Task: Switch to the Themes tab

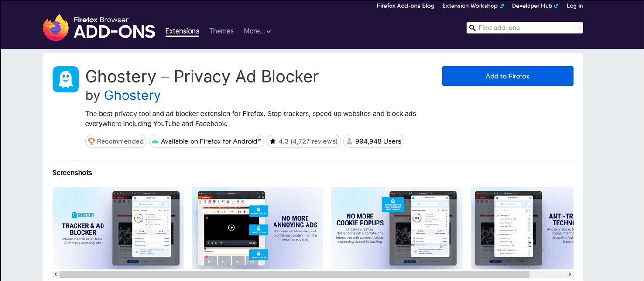Action: [x=221, y=31]
